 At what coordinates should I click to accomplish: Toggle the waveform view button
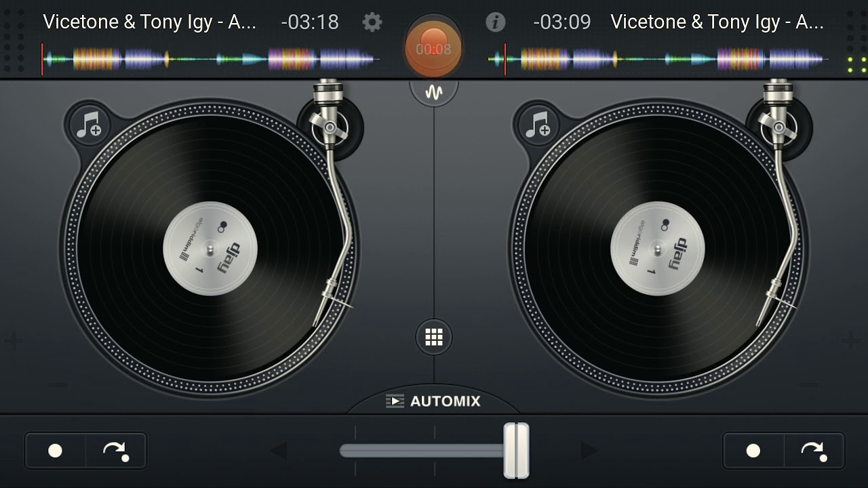434,92
